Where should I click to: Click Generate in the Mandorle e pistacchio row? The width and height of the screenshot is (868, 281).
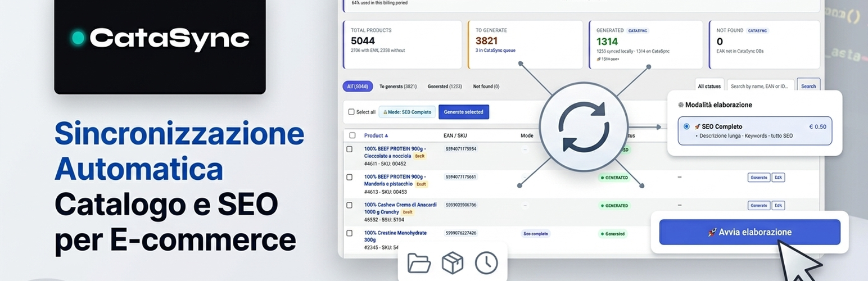tap(759, 177)
